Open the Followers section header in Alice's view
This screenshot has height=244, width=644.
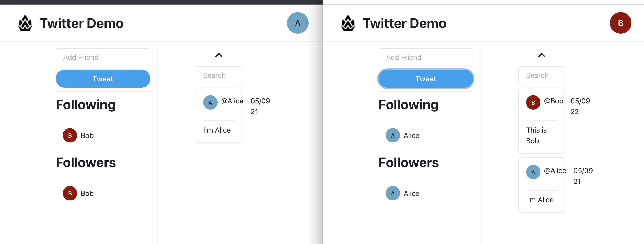86,163
